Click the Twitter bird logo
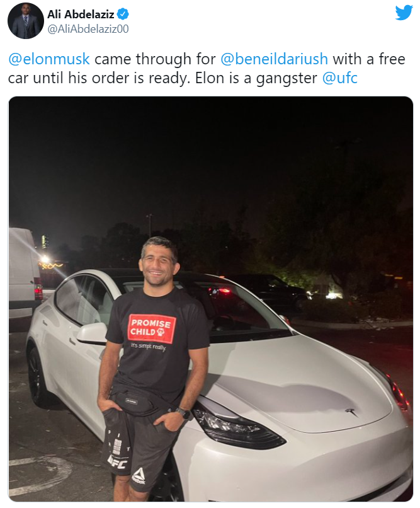This screenshot has width=420, height=508. [404, 13]
